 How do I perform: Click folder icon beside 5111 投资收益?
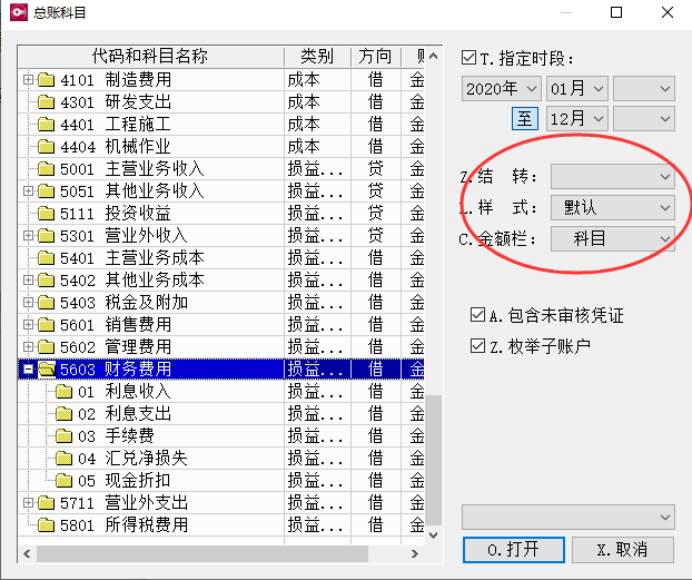click(x=46, y=213)
